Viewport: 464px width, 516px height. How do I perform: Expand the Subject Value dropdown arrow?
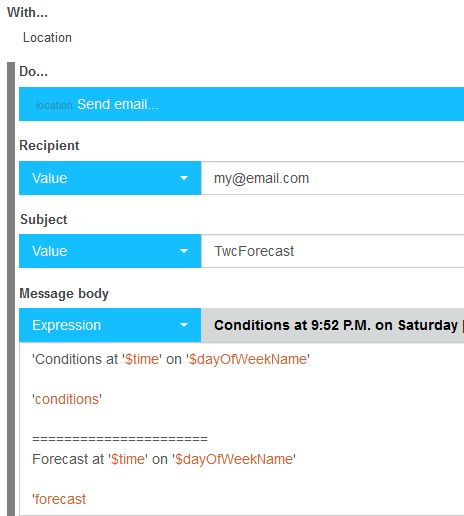184,251
